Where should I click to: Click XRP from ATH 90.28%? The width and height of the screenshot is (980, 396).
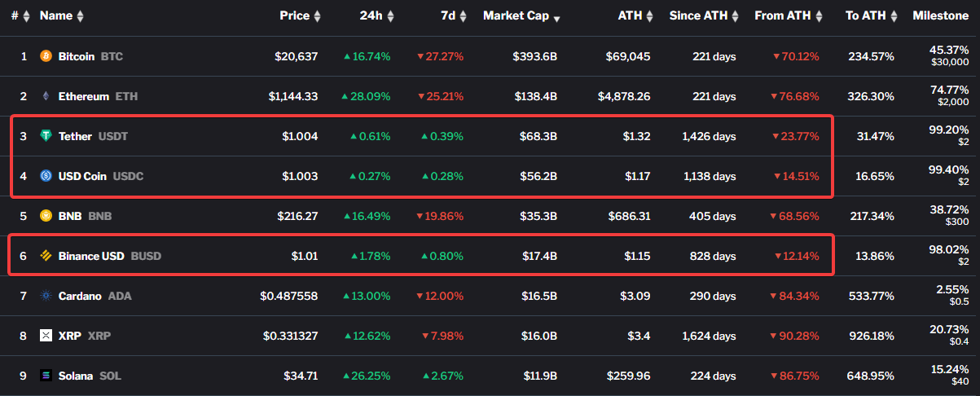point(795,336)
